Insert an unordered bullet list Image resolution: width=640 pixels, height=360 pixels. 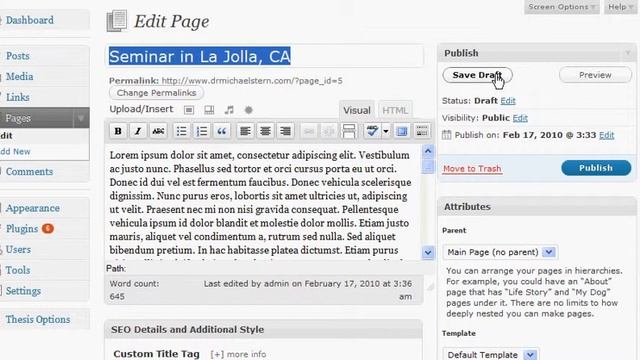(x=181, y=131)
